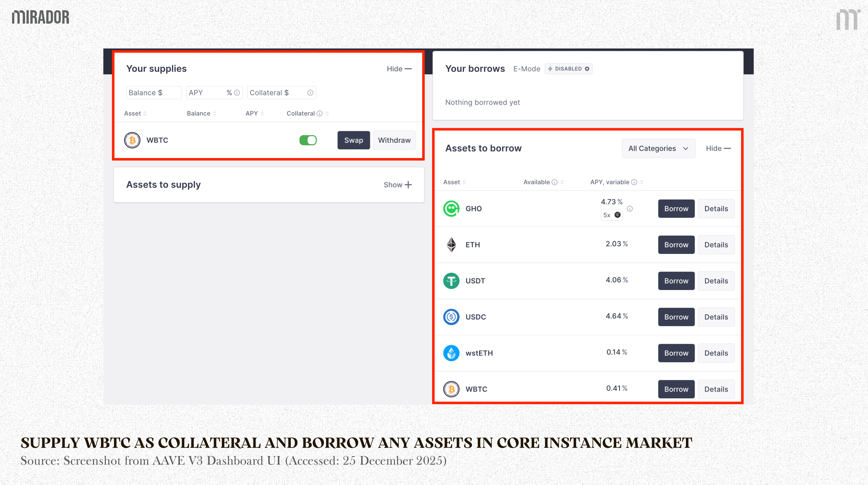Open the E-Mode settings gear icon
868x485 pixels.
pyautogui.click(x=587, y=68)
